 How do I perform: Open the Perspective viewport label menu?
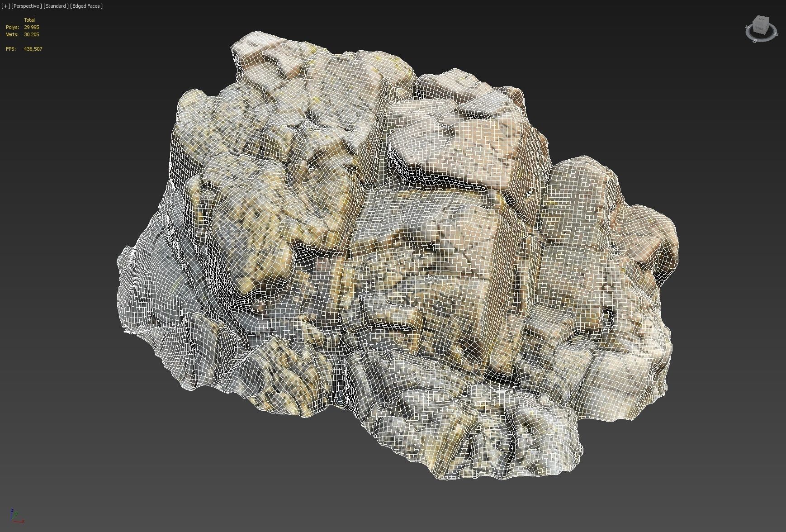coord(27,6)
